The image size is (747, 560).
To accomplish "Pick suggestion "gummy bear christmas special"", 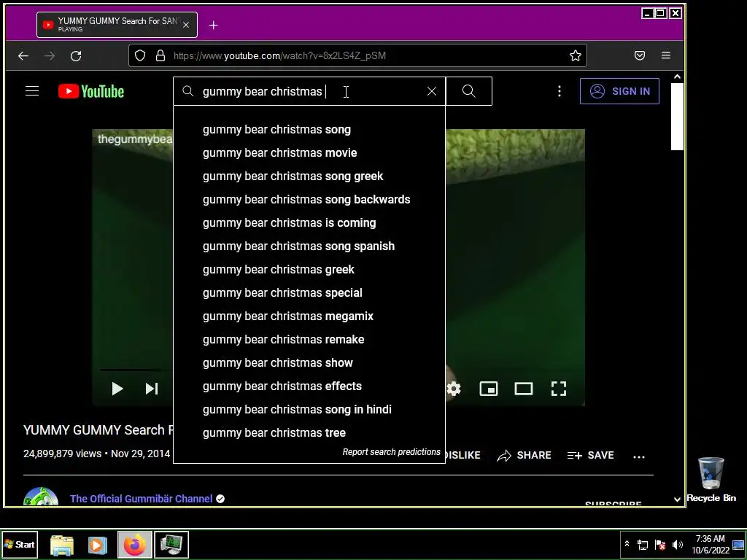I will tap(309, 293).
